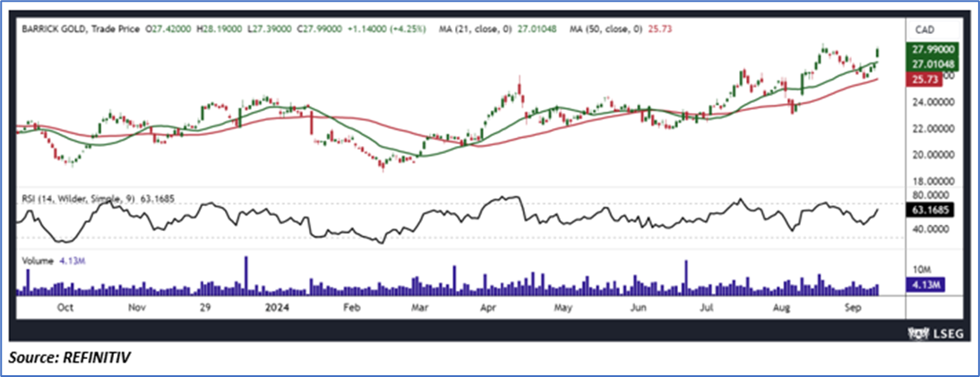Screen dimensions: 980x377
Task: Click the 40.0000 RSI axis label
Action: pos(932,229)
